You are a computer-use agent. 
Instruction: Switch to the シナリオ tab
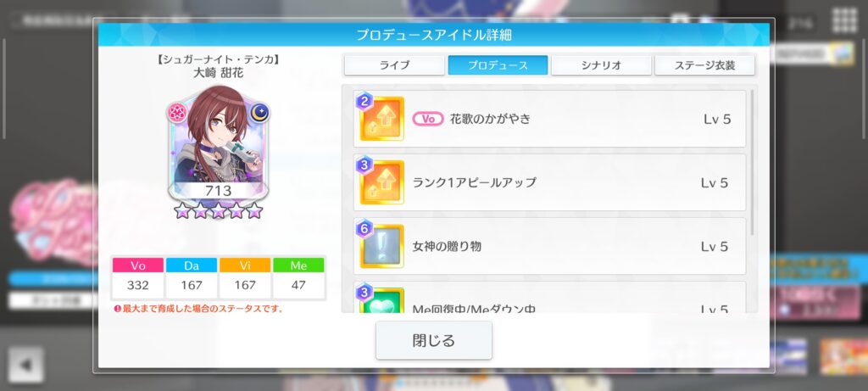coord(601,64)
